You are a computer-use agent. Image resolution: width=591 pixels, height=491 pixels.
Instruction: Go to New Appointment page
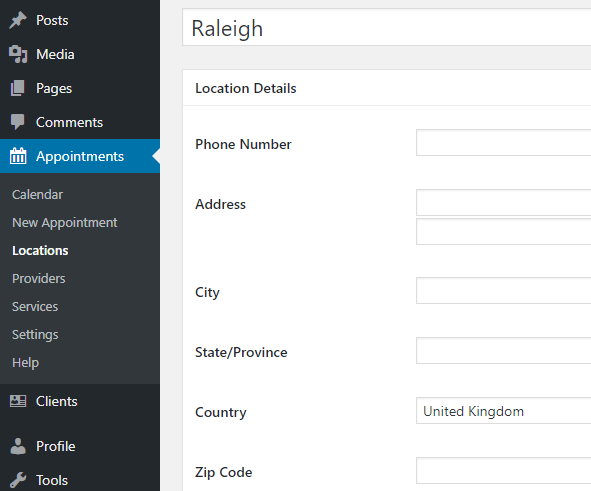pos(64,223)
